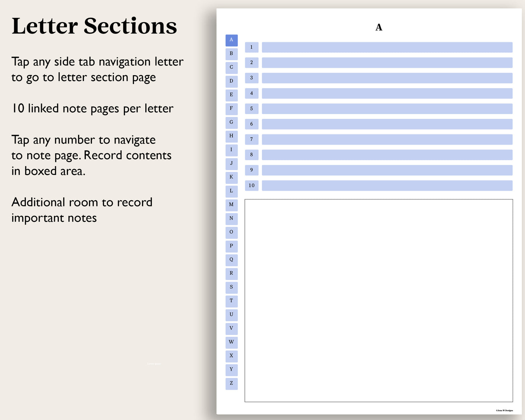The height and width of the screenshot is (420, 525).
Task: Select number 8 note link
Action: pos(251,155)
